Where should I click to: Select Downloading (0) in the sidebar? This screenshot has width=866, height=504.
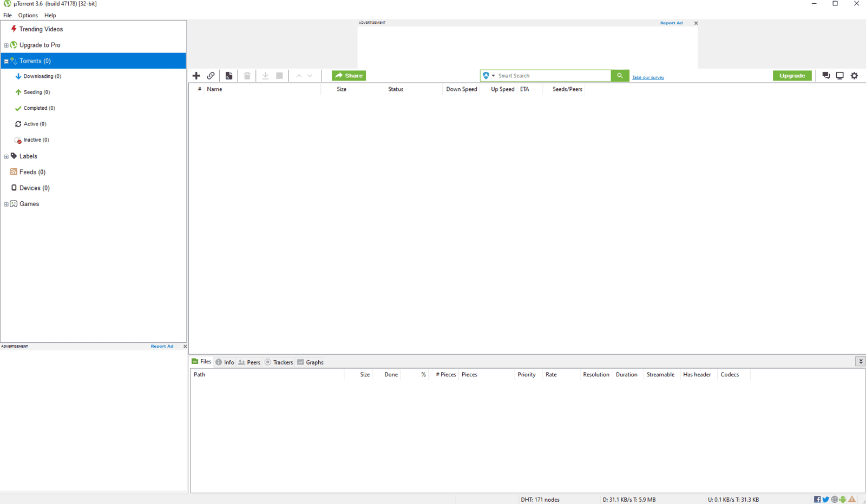point(42,76)
